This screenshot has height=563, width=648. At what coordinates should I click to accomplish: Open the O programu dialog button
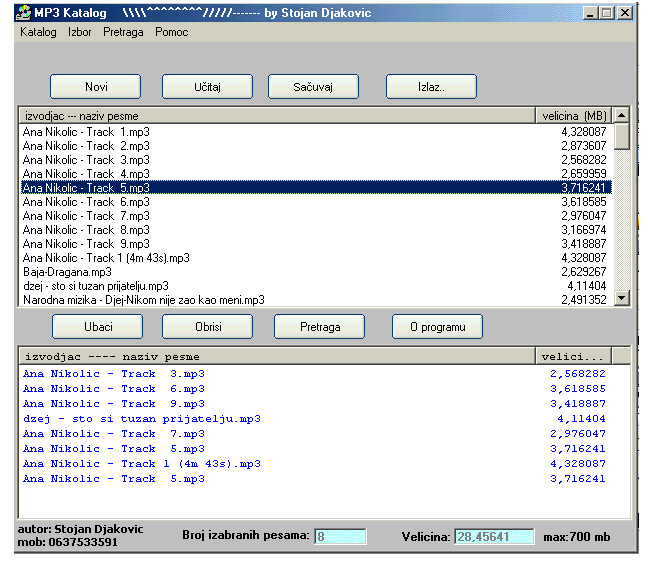tap(437, 327)
